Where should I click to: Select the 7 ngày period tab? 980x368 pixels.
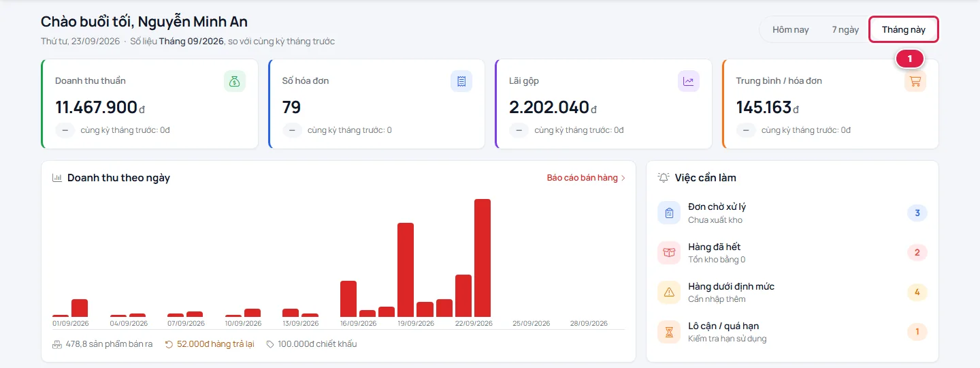click(845, 29)
